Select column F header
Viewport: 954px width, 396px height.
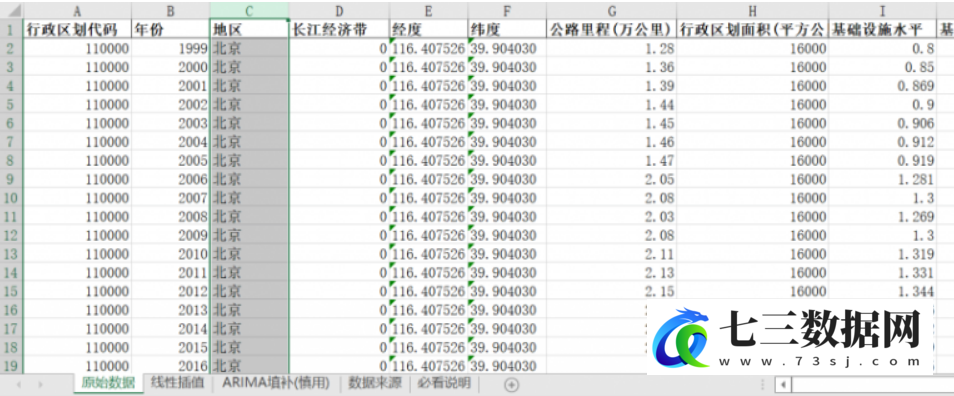pos(507,10)
